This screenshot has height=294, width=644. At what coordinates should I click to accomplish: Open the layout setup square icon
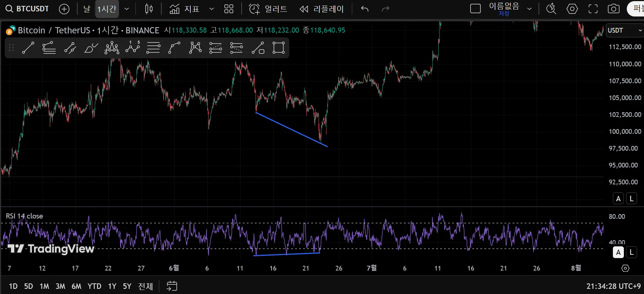click(x=475, y=9)
